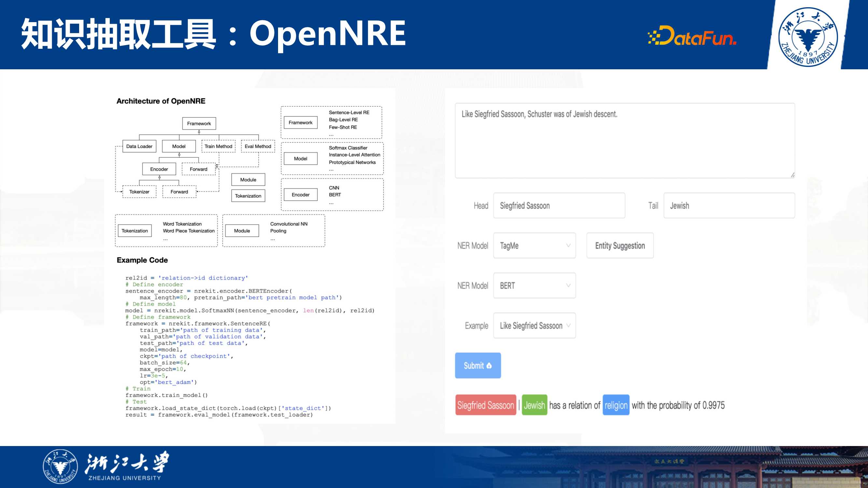The image size is (868, 488).
Task: Click the blue Submit button
Action: [478, 365]
